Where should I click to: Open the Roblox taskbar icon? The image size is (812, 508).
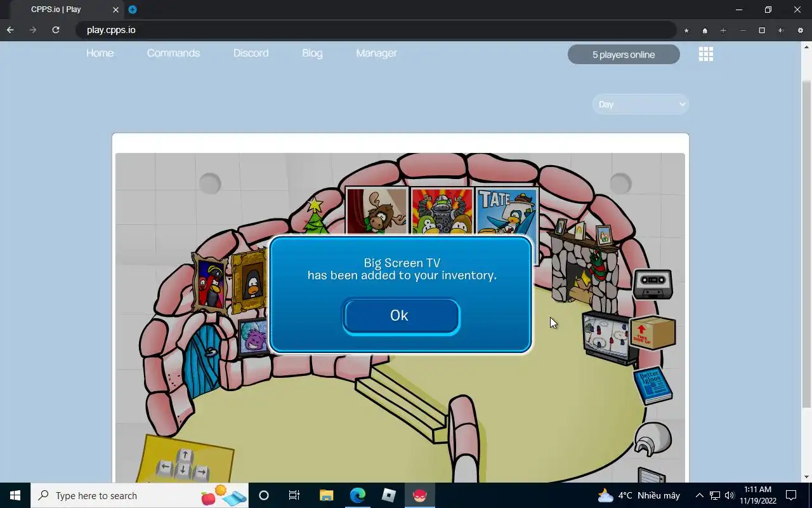tap(389, 495)
